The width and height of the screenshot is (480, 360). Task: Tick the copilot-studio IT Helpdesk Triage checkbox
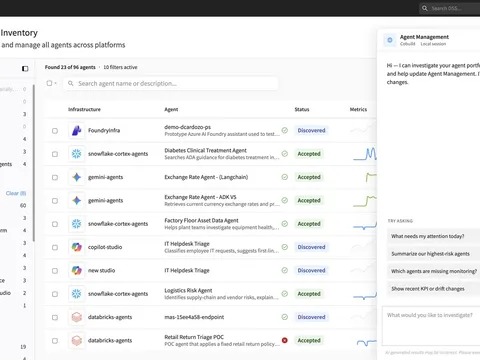[x=55, y=248]
